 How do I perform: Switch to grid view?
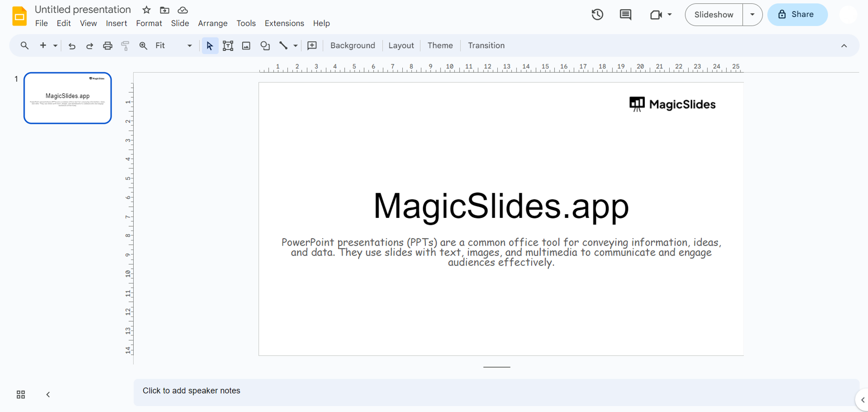coord(21,394)
